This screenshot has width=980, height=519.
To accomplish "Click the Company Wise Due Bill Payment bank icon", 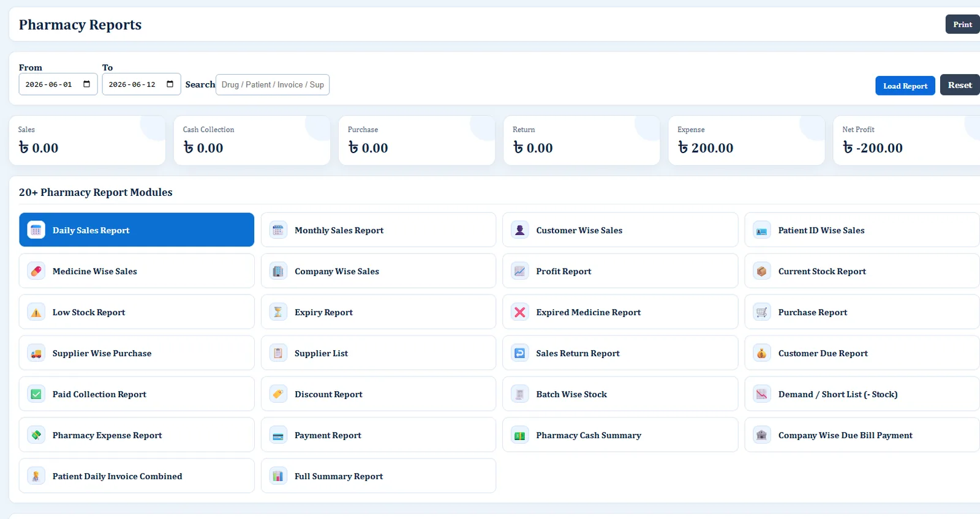I will click(762, 435).
